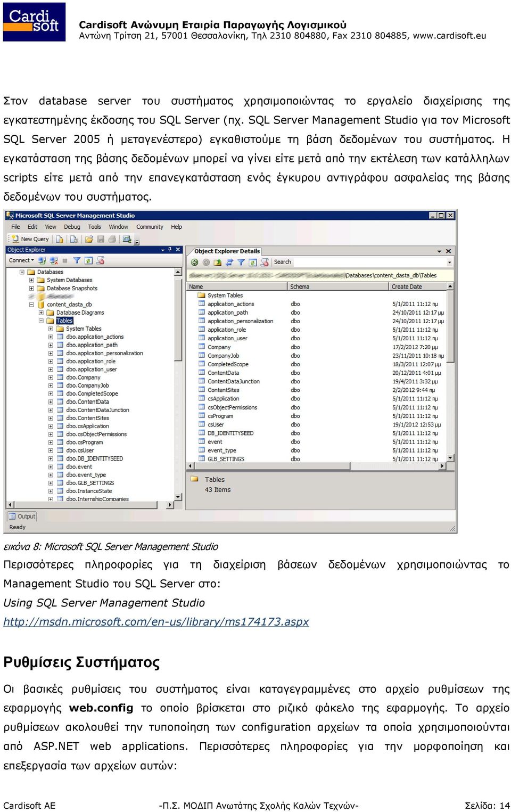Viewport: 511px width, 812px height.
Task: Open the Search box dropdown arrow
Action: point(449,262)
